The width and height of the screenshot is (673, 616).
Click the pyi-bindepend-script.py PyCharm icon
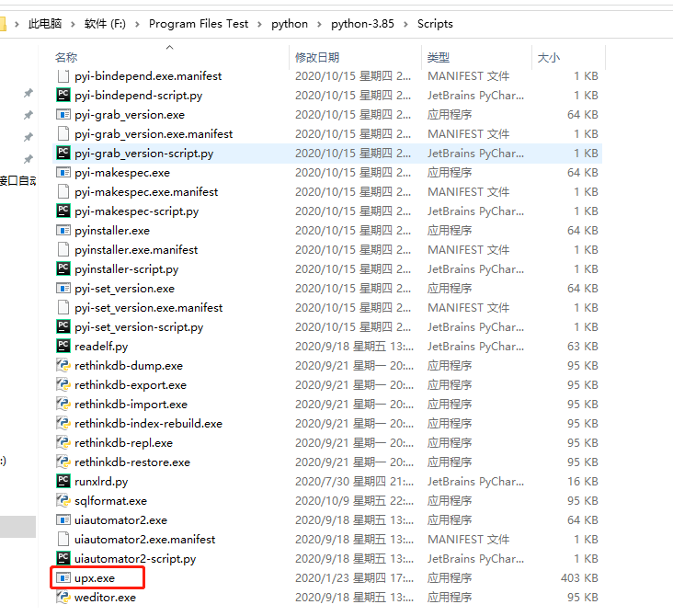tap(63, 95)
